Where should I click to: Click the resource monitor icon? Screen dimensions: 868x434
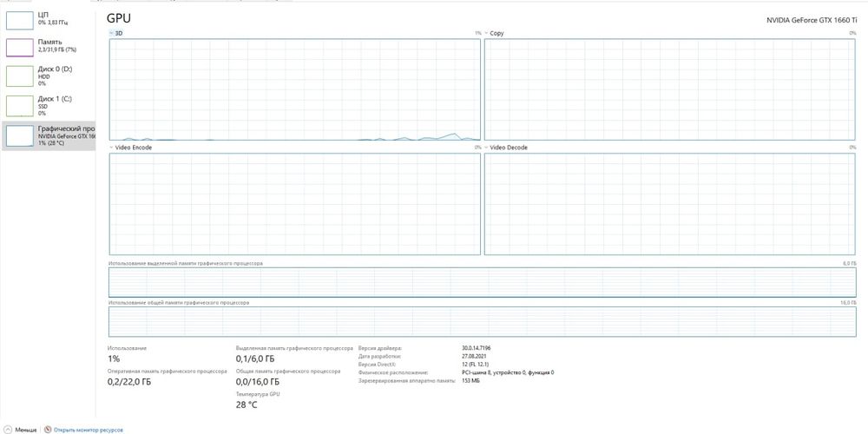[x=48, y=429]
